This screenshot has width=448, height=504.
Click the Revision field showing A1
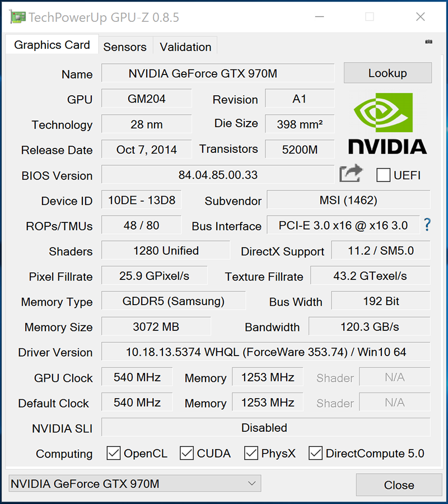pyautogui.click(x=300, y=99)
